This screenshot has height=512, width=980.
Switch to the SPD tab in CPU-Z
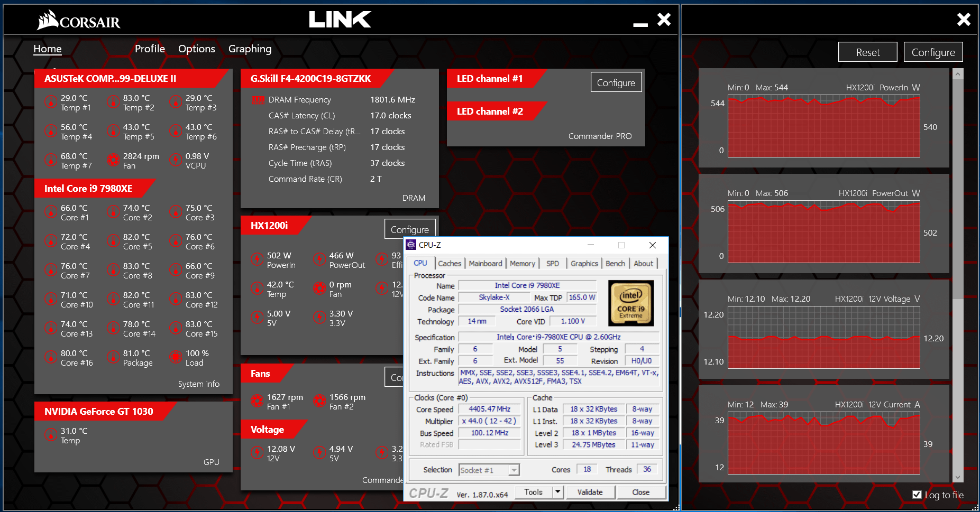(x=553, y=263)
